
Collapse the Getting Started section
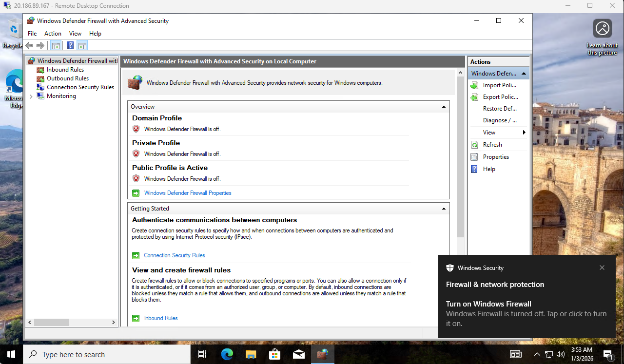pos(444,209)
